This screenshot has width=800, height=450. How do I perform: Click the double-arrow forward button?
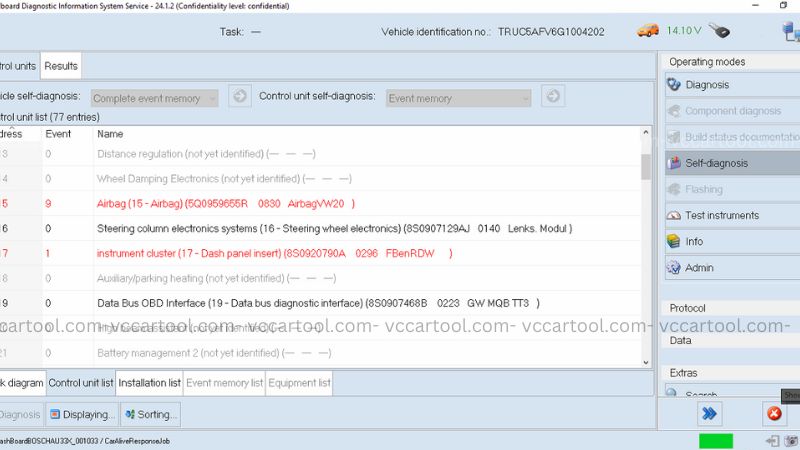[710, 414]
